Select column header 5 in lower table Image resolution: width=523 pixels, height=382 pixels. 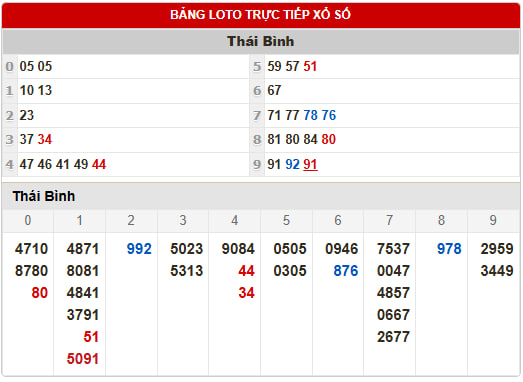tap(287, 221)
